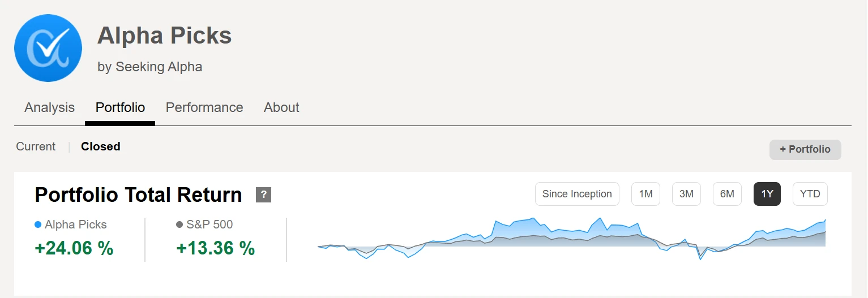Switch to the Performance tab
Screen dimensions: 868x298
(x=204, y=107)
